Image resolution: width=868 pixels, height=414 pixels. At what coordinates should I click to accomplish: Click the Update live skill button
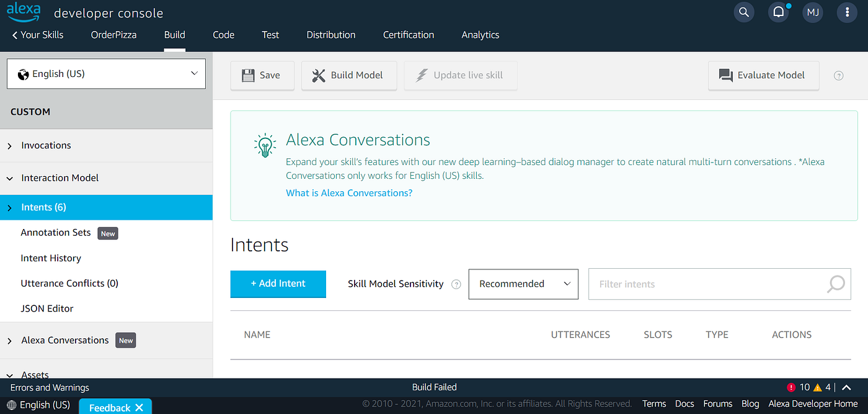461,76
